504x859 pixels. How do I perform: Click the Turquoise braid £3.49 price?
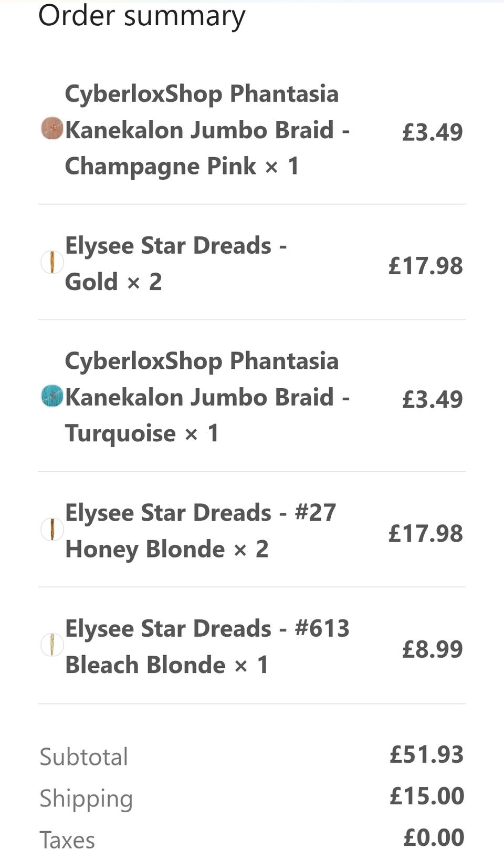tap(432, 399)
